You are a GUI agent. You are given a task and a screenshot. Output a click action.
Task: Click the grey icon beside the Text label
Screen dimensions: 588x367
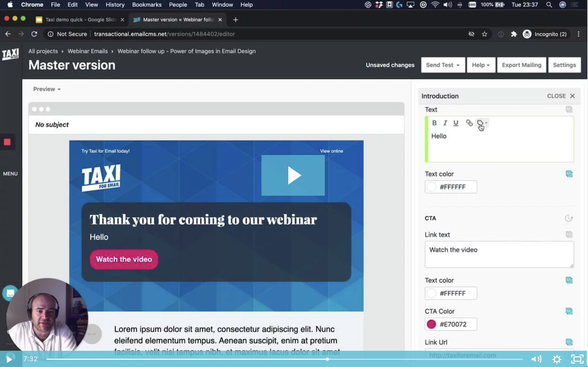569,110
